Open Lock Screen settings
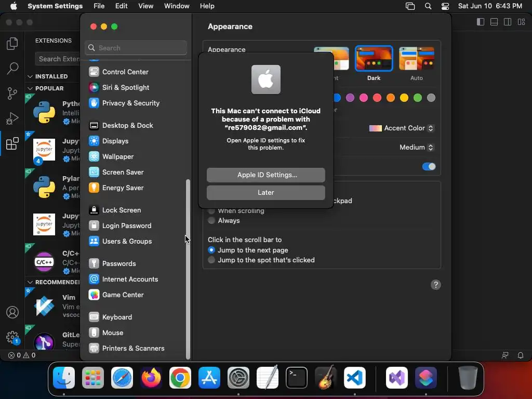 pyautogui.click(x=115, y=210)
